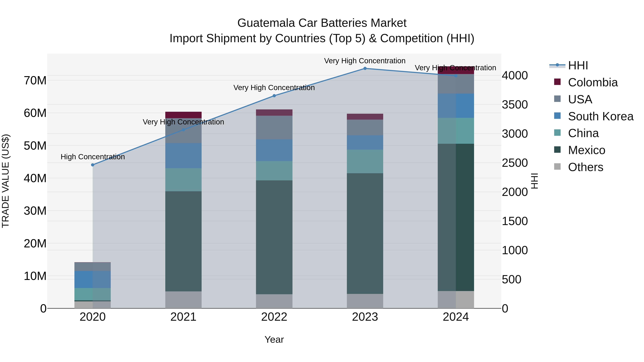Click the chart title 'Guatemala Car Batteries Market'
644x362 pixels.
tap(322, 23)
